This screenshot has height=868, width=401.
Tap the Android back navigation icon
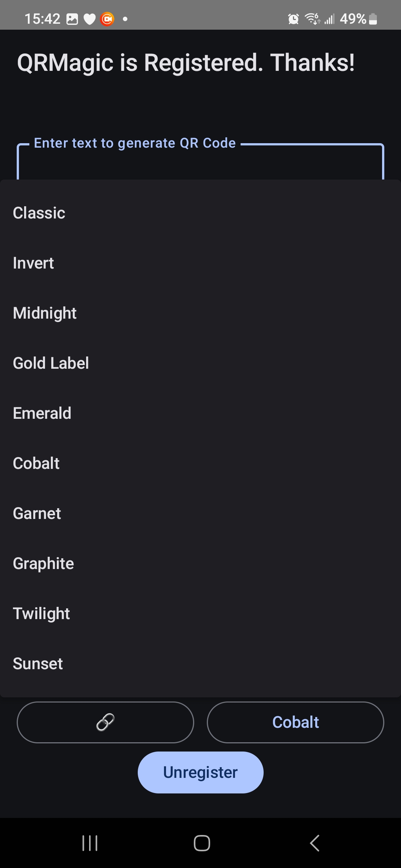click(314, 843)
